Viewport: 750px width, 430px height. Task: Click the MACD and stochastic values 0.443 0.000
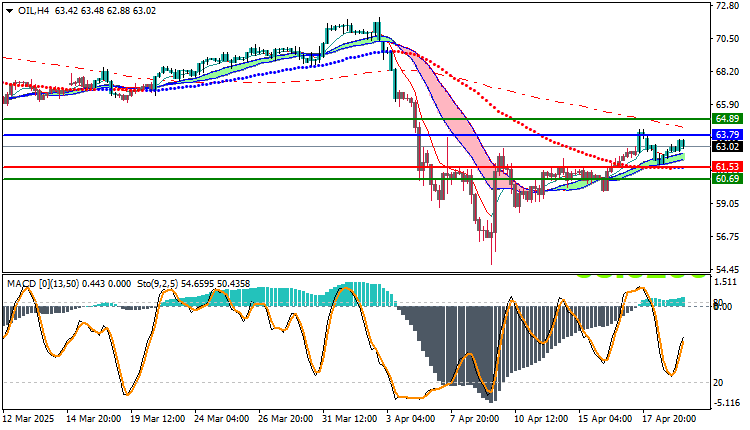pos(106,284)
